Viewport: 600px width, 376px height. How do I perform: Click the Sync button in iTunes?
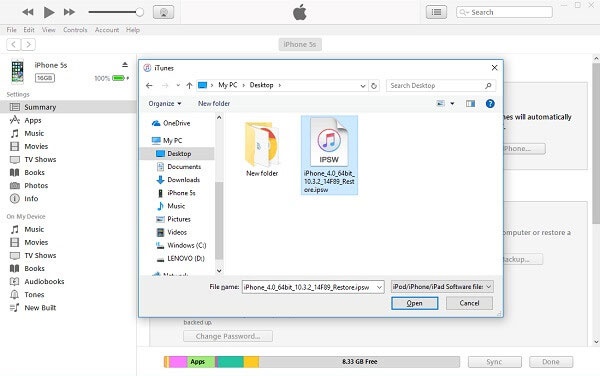point(494,362)
